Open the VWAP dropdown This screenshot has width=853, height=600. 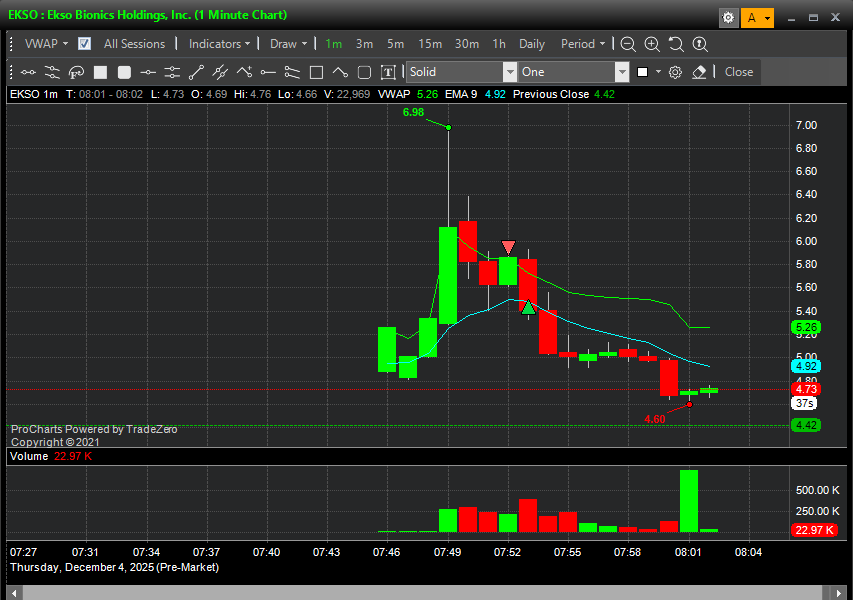47,44
